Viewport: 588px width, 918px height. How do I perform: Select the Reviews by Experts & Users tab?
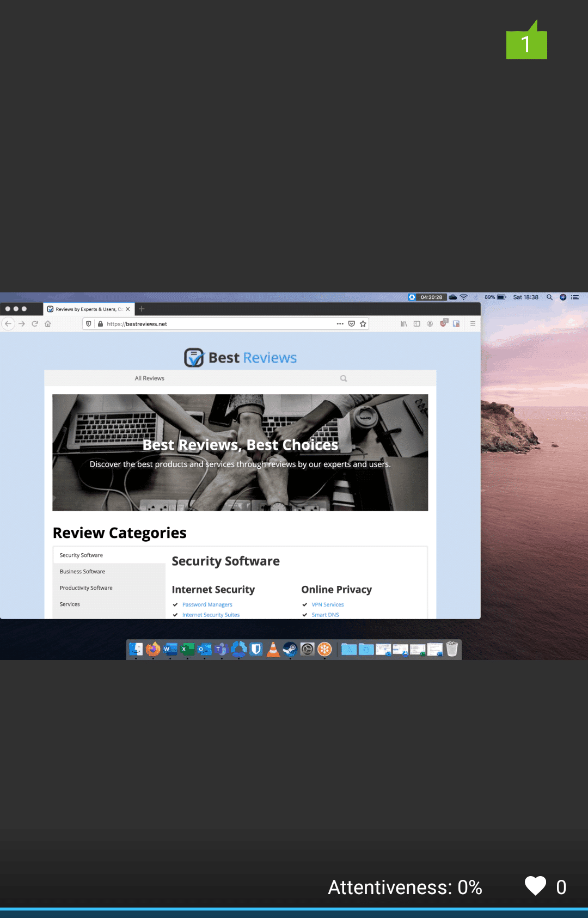[89, 309]
